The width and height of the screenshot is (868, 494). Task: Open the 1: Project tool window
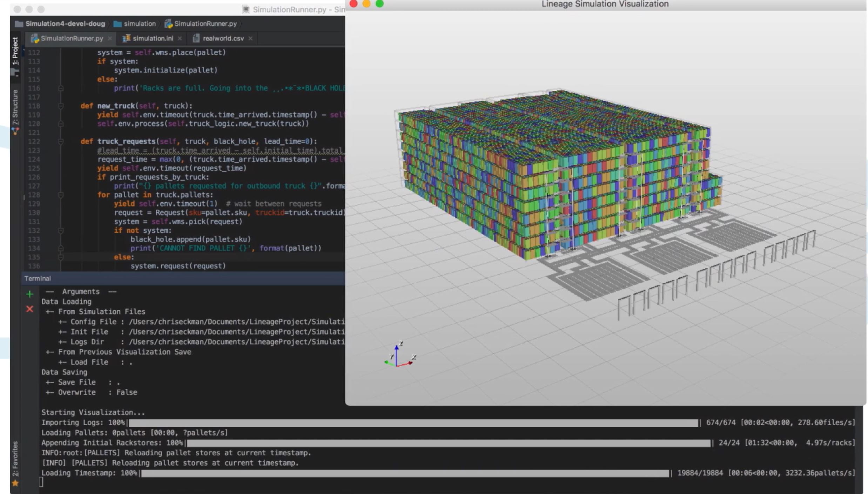[15, 51]
